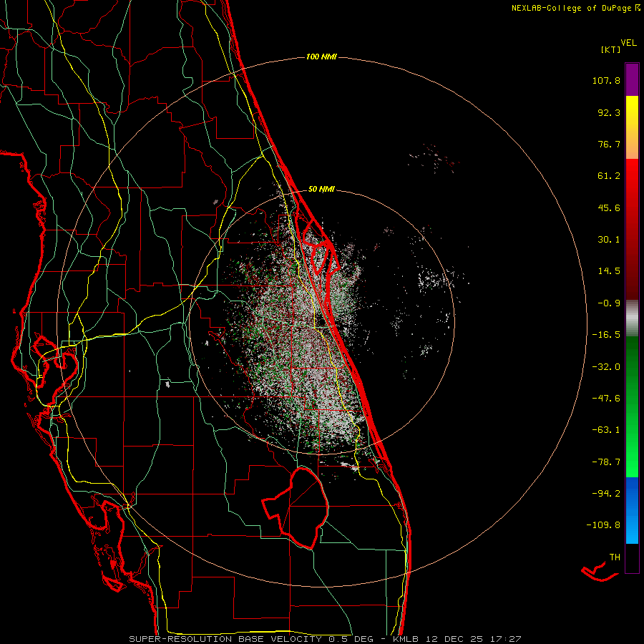Click the 30.1 velocity scale value
The image size is (644, 644).
click(x=609, y=240)
